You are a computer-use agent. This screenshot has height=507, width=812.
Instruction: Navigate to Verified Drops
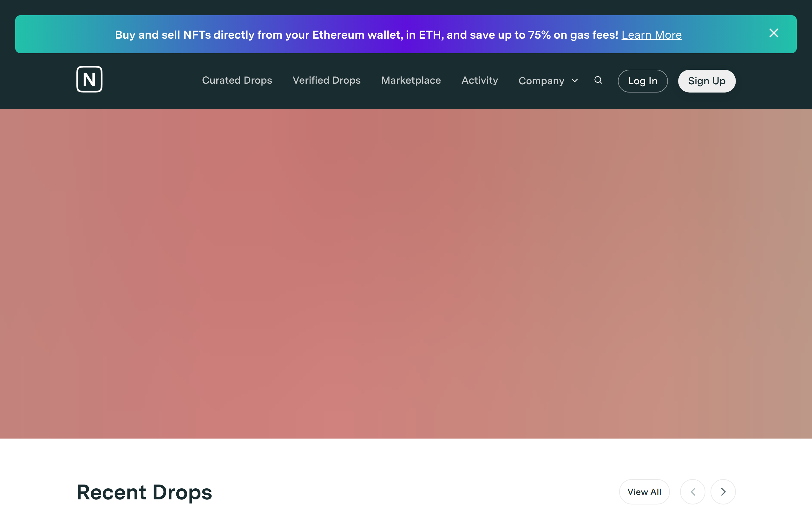(326, 80)
